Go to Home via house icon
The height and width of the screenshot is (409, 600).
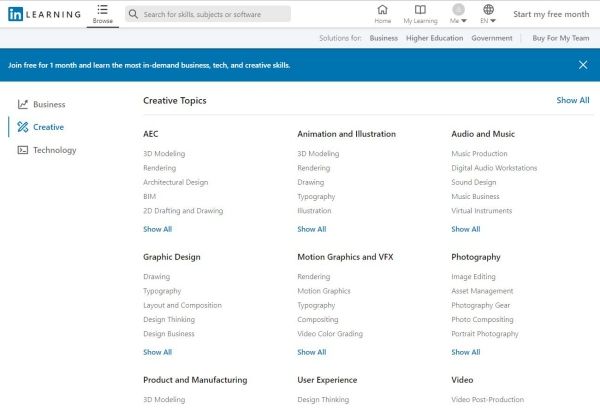pyautogui.click(x=382, y=10)
